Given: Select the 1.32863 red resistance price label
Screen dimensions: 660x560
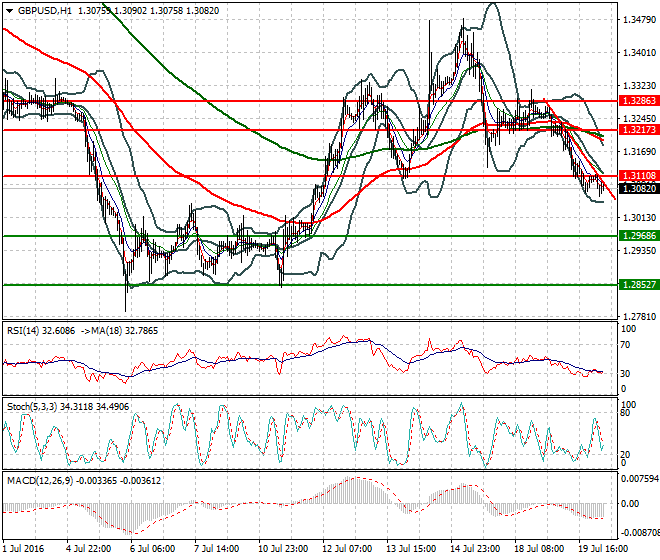Looking at the screenshot, I should coord(639,101).
